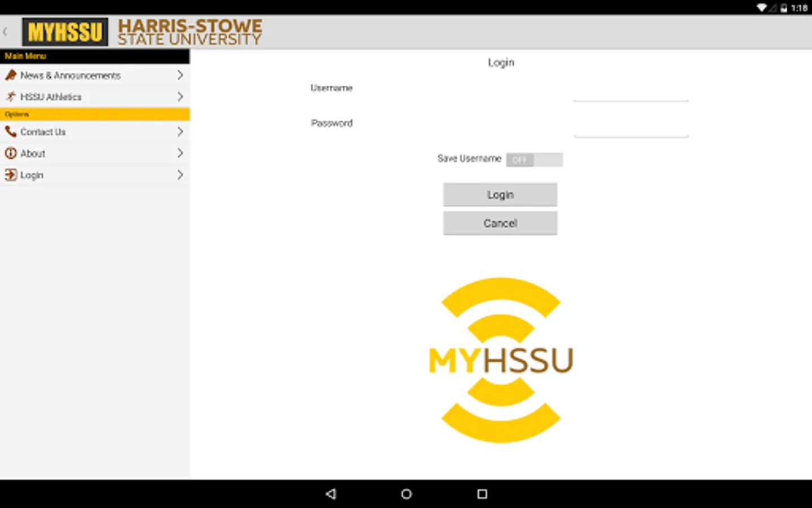Image resolution: width=812 pixels, height=508 pixels.
Task: Tap the Wi-Fi status icon
Action: [762, 8]
